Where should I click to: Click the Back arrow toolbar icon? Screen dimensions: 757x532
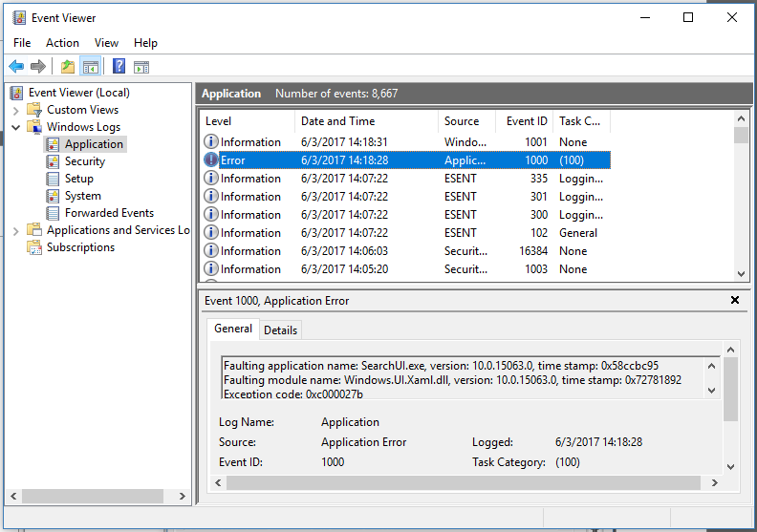click(x=16, y=66)
